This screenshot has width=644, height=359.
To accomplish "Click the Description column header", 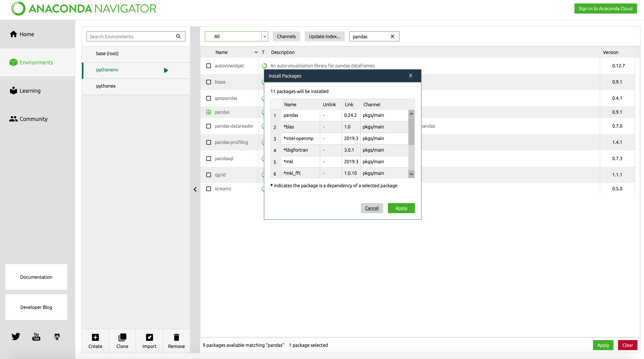I will pos(283,52).
